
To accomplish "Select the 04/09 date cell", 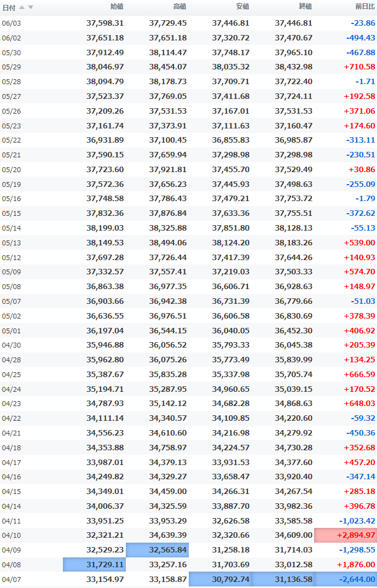I will point(11,550).
